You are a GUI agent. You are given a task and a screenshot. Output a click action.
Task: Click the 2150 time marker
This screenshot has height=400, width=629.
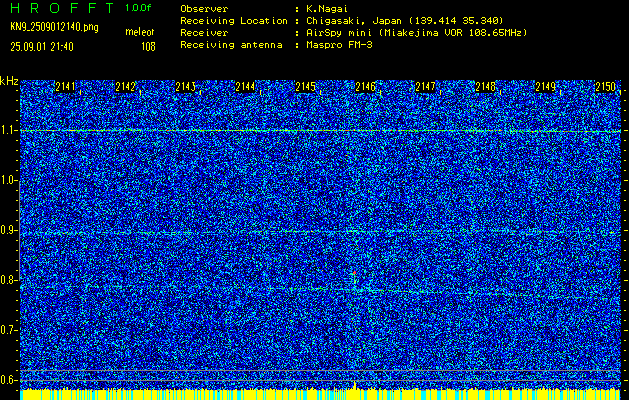point(605,87)
